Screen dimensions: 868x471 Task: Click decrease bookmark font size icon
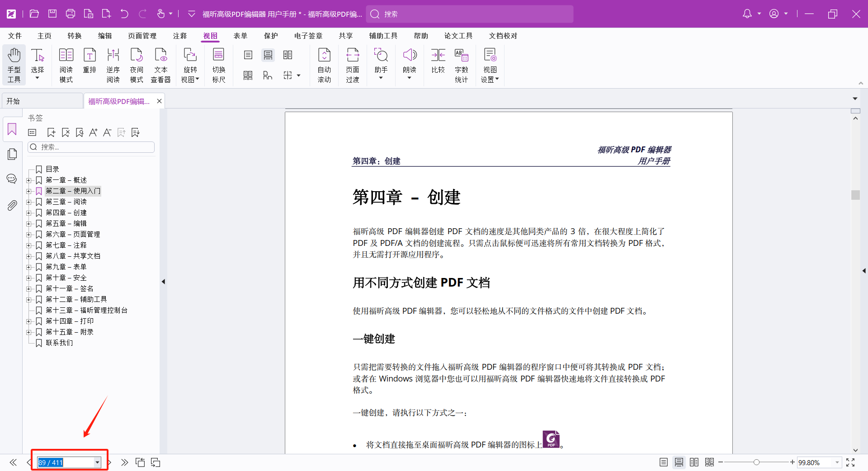coord(107,132)
